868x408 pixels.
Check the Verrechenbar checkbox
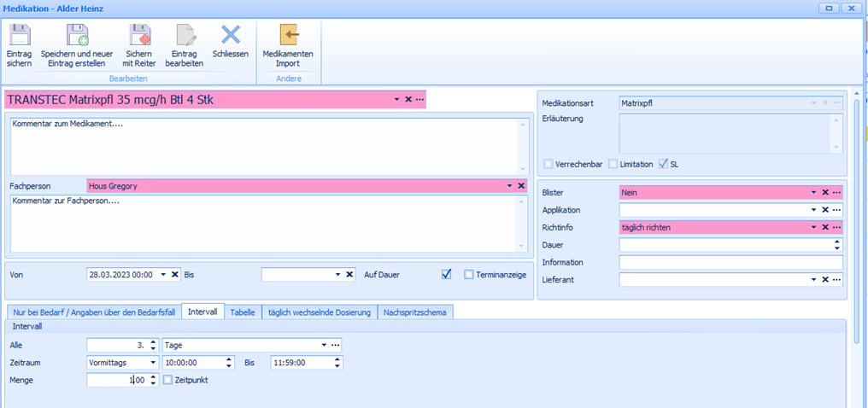[548, 164]
